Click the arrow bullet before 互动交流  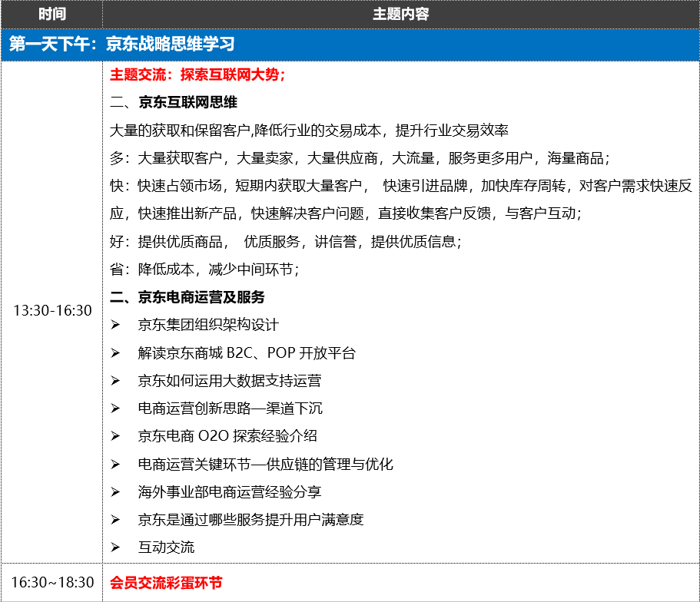(115, 547)
